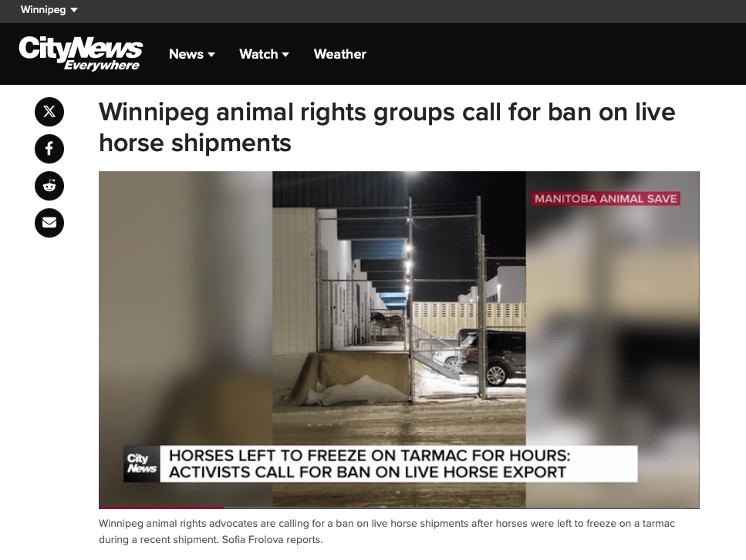The height and width of the screenshot is (560, 746).
Task: Share article on Reddit
Action: [49, 186]
